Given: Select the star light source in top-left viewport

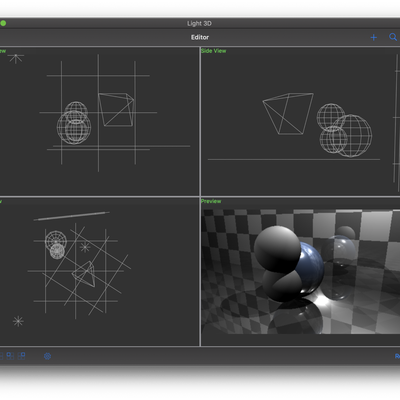Looking at the screenshot, I should pos(16,59).
